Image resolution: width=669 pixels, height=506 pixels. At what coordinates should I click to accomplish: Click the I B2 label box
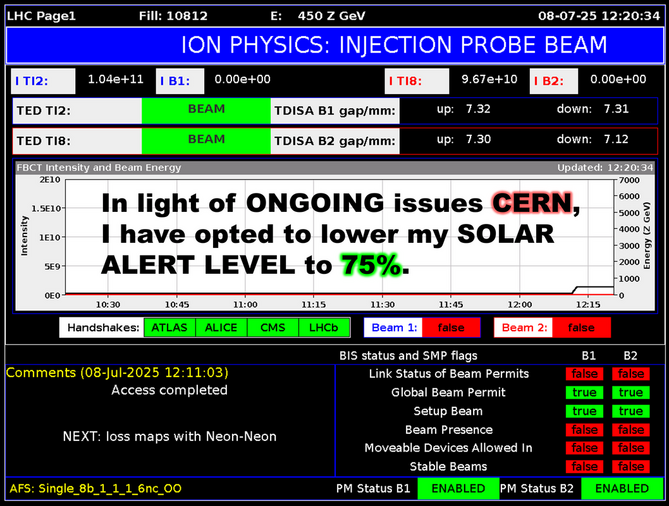(554, 81)
